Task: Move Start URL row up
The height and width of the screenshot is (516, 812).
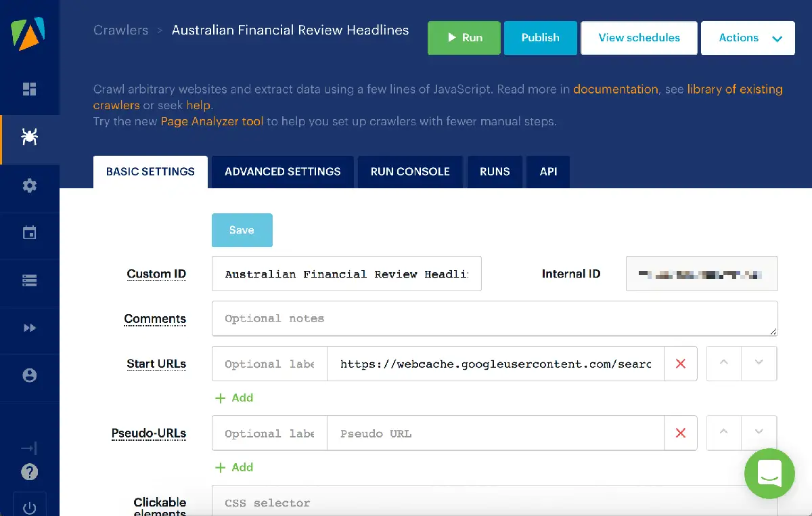Action: (724, 363)
